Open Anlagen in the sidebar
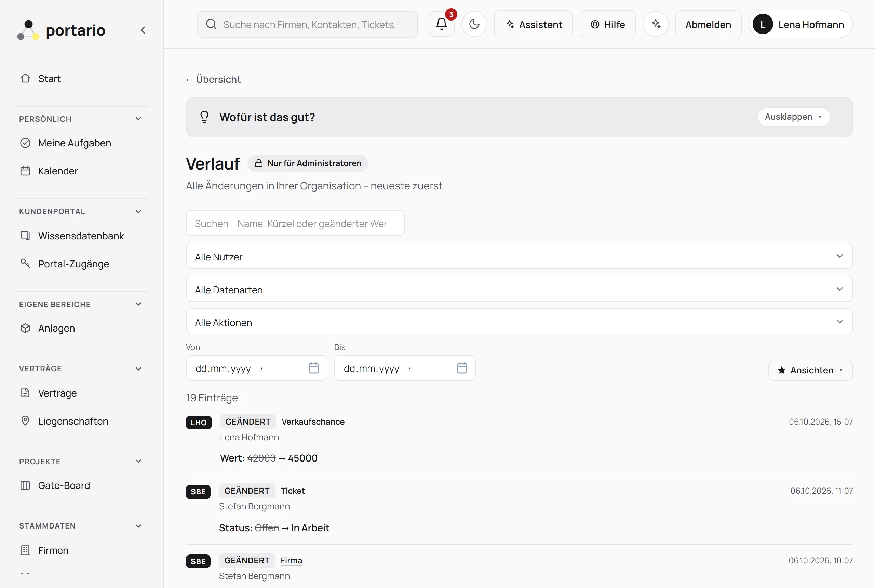This screenshot has height=588, width=875. [81, 328]
